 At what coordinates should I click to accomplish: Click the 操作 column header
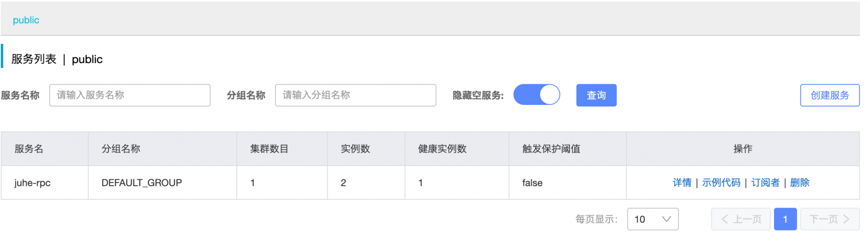point(743,149)
